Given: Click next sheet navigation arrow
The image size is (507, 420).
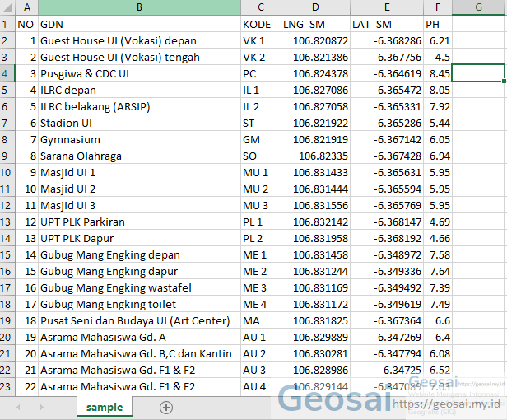Looking at the screenshot, I should [x=41, y=407].
